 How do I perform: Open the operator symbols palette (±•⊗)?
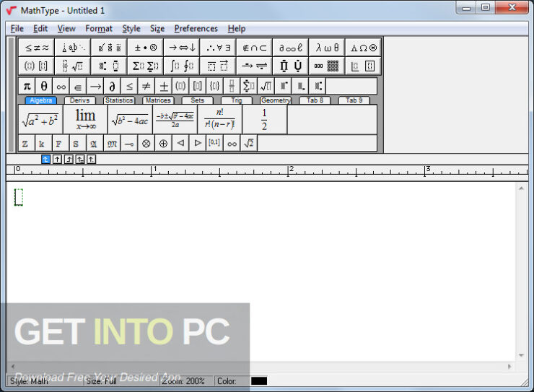pyautogui.click(x=146, y=48)
